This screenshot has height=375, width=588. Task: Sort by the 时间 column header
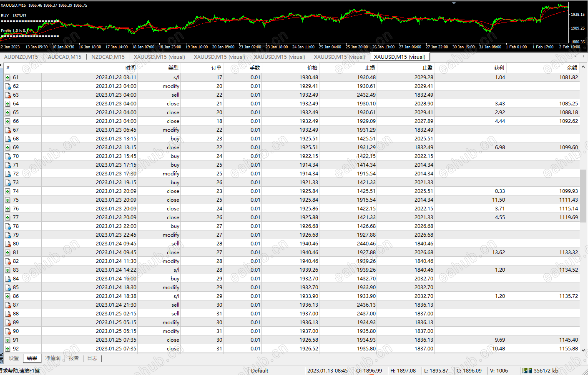[90, 67]
